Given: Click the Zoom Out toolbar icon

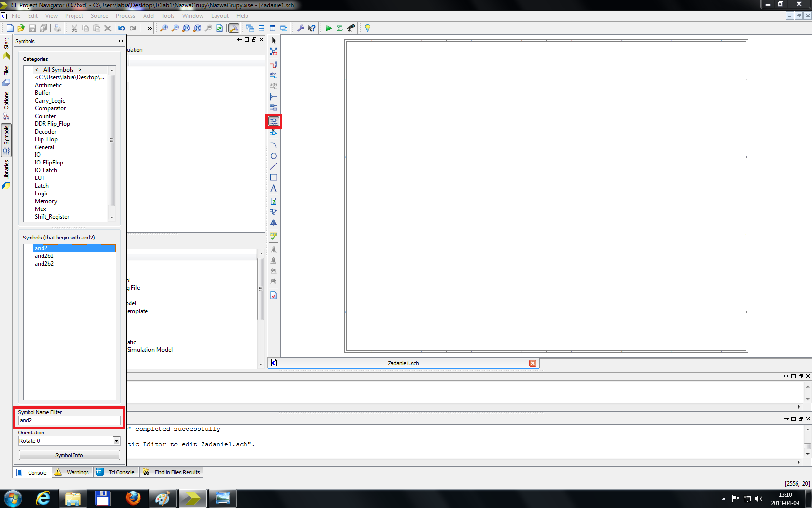Looking at the screenshot, I should 175,28.
